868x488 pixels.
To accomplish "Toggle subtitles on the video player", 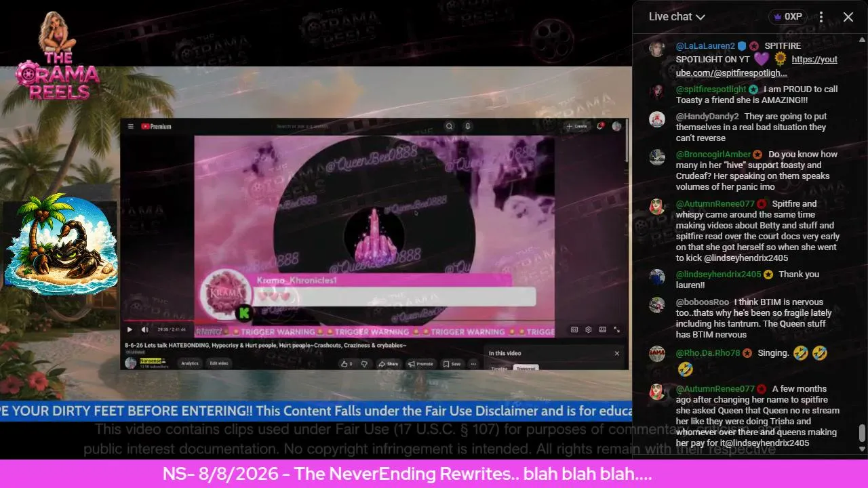I will [574, 330].
